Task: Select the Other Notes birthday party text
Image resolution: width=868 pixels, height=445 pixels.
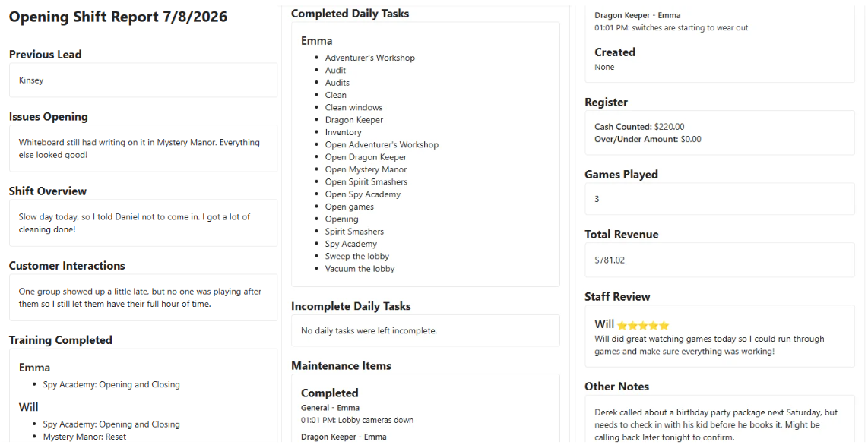Action: point(716,424)
